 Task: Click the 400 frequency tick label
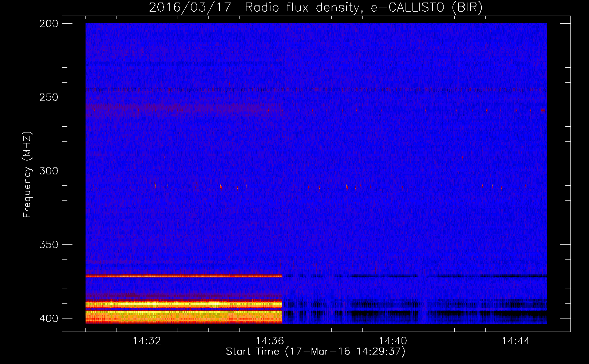coord(49,318)
